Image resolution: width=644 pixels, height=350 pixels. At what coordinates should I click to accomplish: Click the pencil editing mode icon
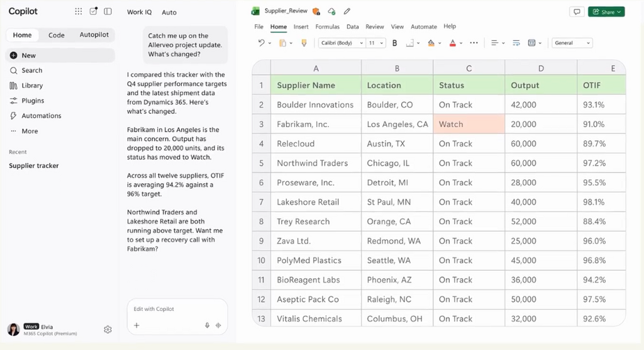347,11
